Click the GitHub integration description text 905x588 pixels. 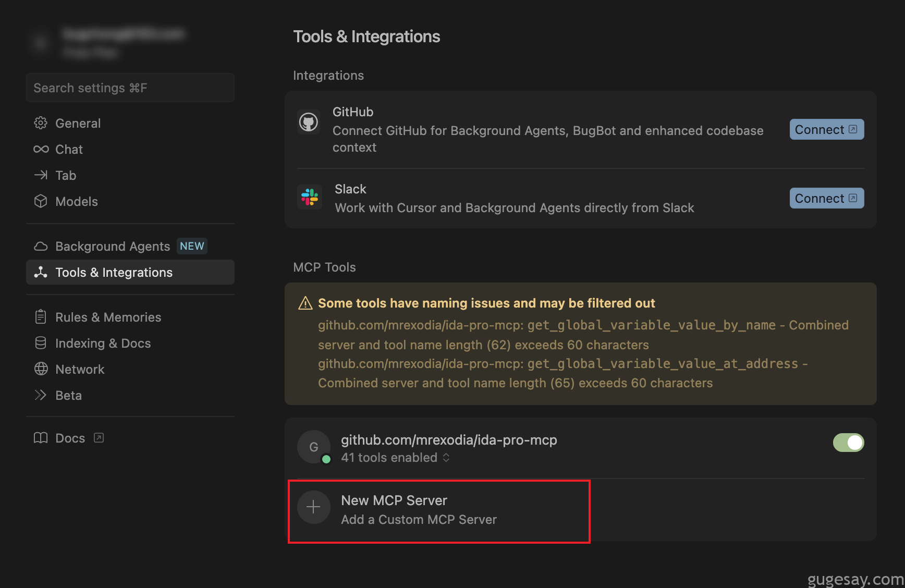click(548, 139)
